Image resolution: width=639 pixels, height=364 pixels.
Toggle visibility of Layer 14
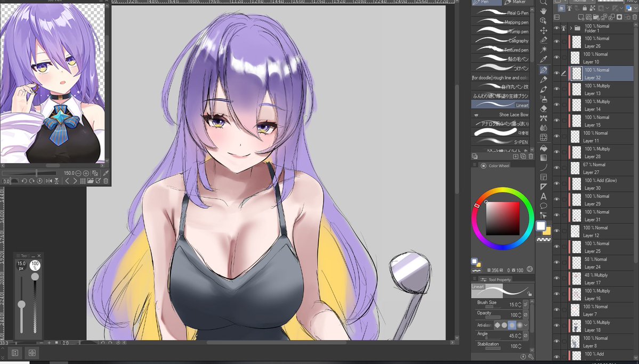(557, 105)
